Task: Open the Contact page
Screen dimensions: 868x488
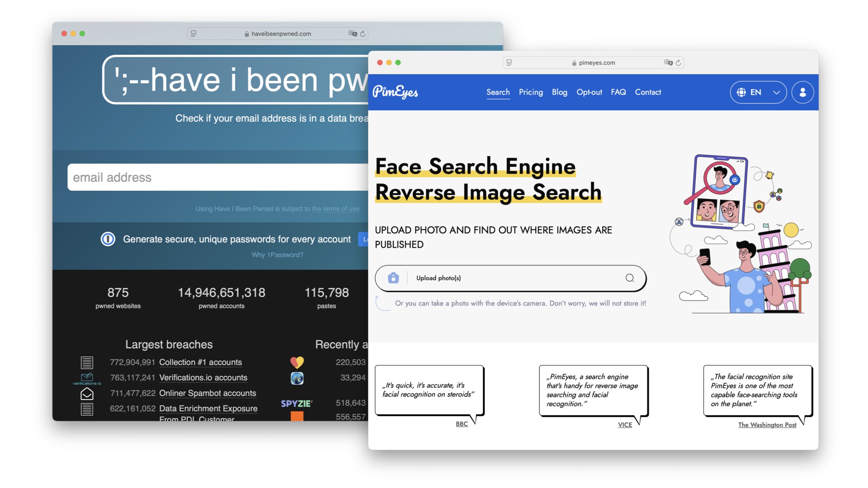Action: [x=648, y=92]
